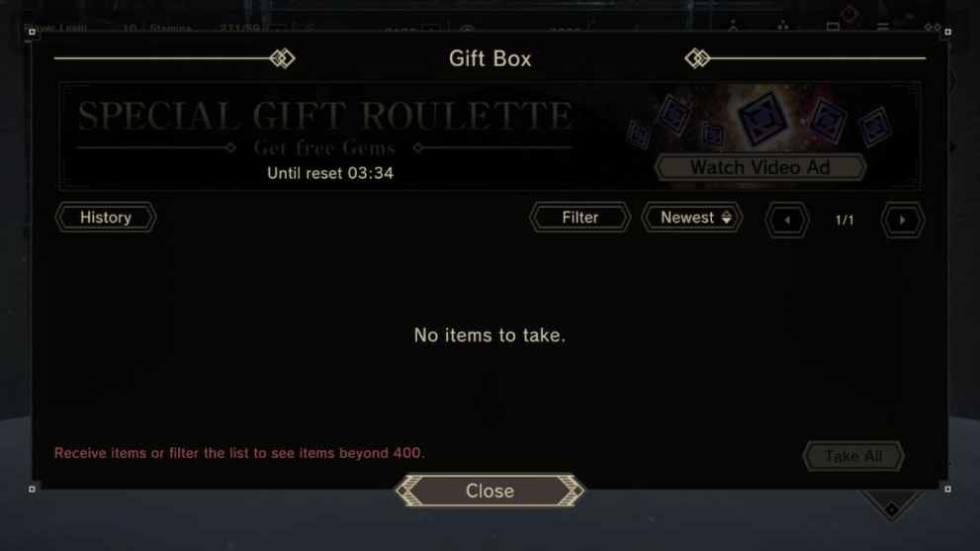
Task: Click the diamond icon below the dialog
Action: pos(891,509)
